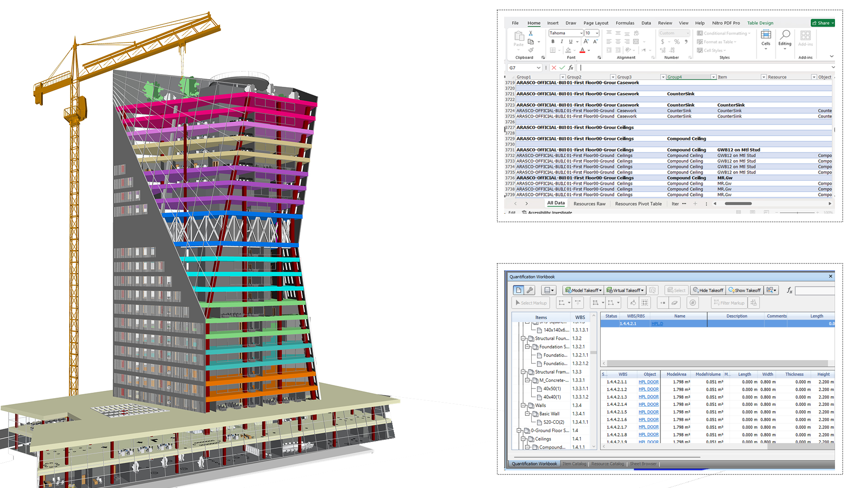Click the green Share button
Image resolution: width=868 pixels, height=488 pixels.
tap(823, 23)
